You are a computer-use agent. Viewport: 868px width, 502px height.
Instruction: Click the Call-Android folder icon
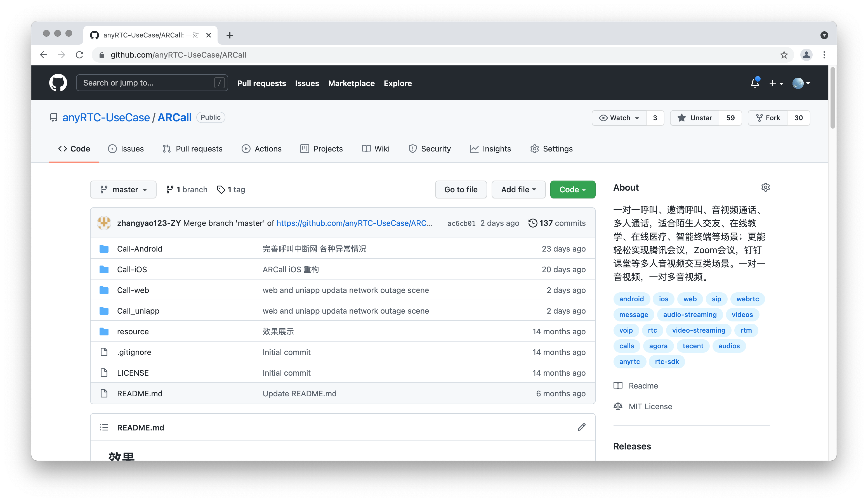(104, 248)
